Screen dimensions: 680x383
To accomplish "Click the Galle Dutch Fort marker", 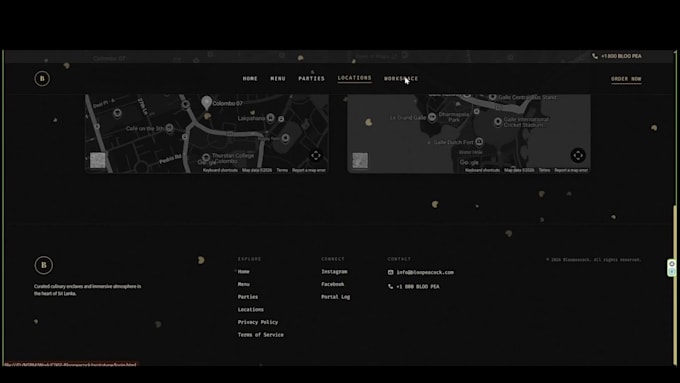I will point(479,142).
